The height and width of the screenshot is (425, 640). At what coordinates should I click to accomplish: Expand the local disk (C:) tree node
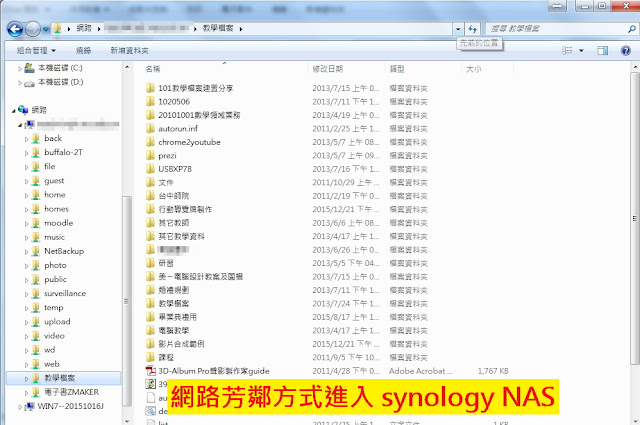[20, 69]
